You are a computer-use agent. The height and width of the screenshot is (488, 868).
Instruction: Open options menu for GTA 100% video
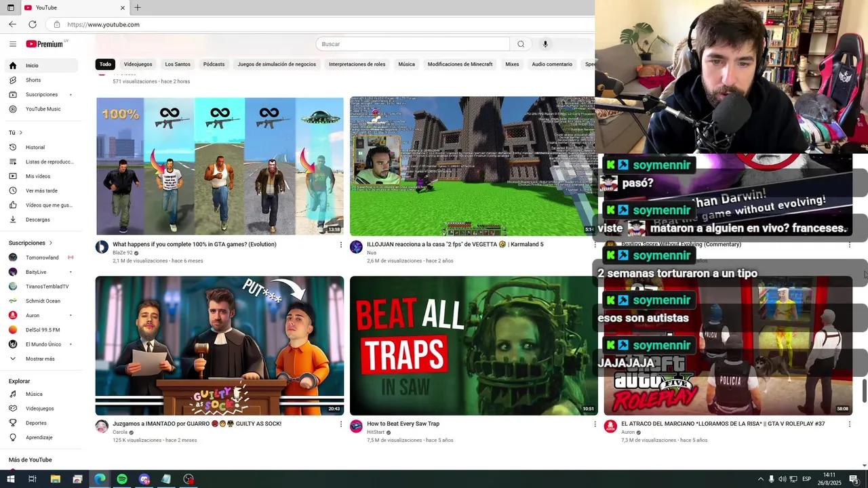341,245
